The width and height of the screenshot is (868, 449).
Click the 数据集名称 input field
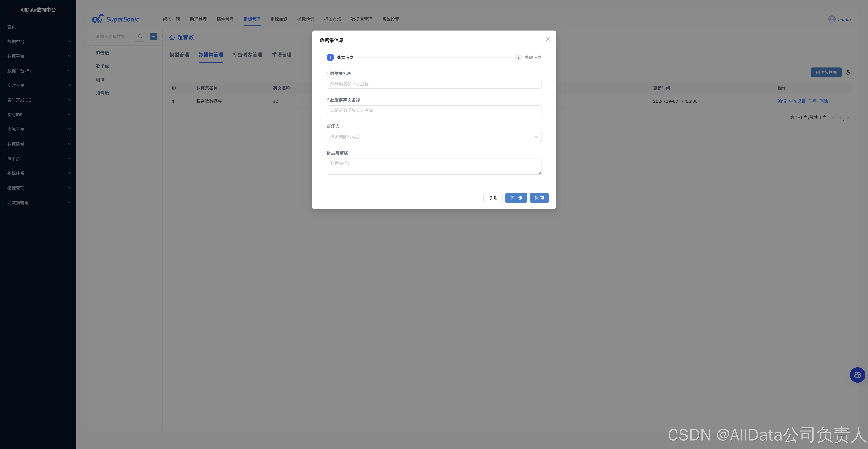pyautogui.click(x=434, y=84)
